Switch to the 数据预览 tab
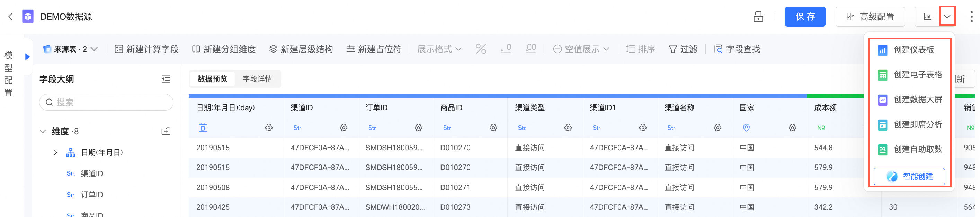This screenshot has height=217, width=980. coord(212,79)
